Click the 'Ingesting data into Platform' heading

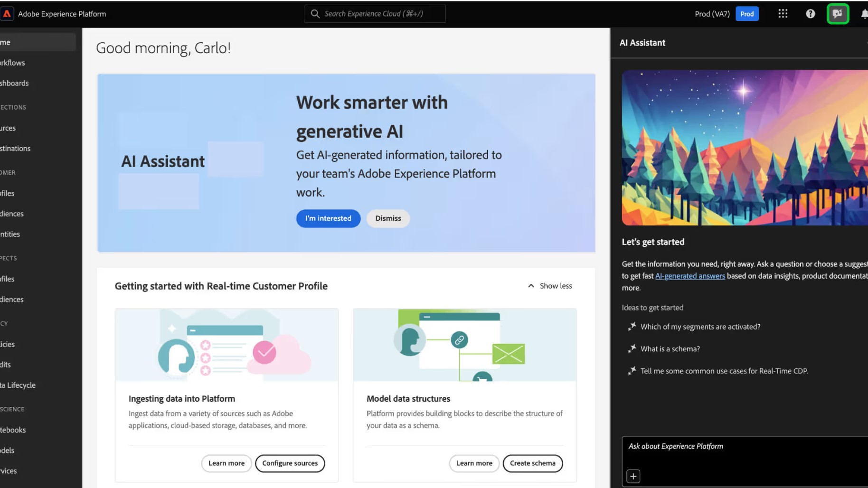pos(182,399)
